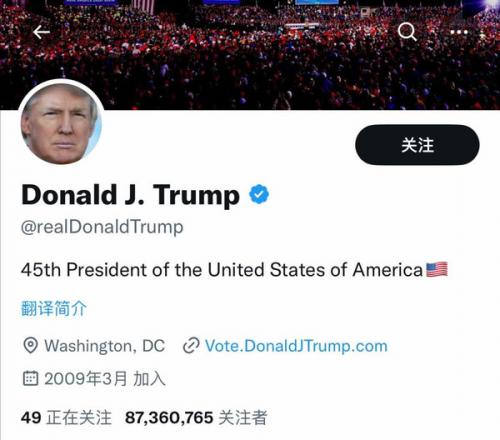
Task: Click the 2009年3月 加入 join date text
Action: [x=105, y=379]
